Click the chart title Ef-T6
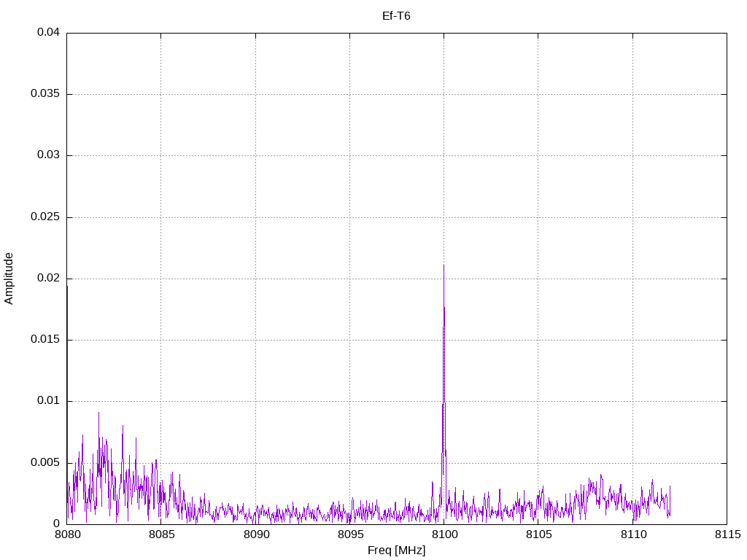This screenshot has height=560, width=747. (x=396, y=15)
